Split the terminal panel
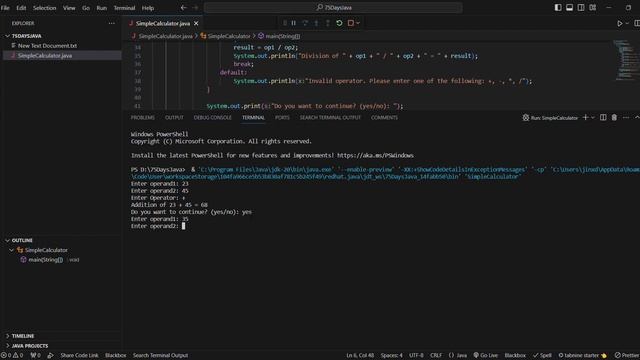This screenshot has height=360, width=640. coord(603,118)
